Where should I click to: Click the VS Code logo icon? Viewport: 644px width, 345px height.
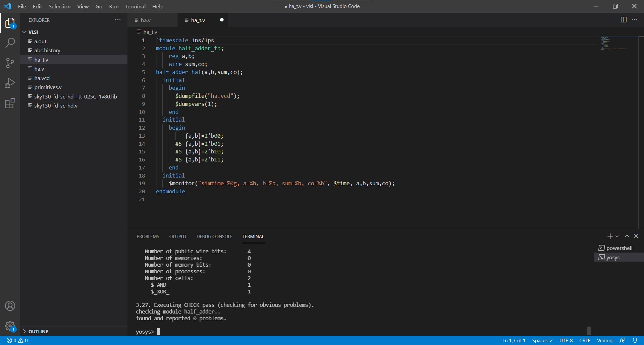[x=7, y=6]
